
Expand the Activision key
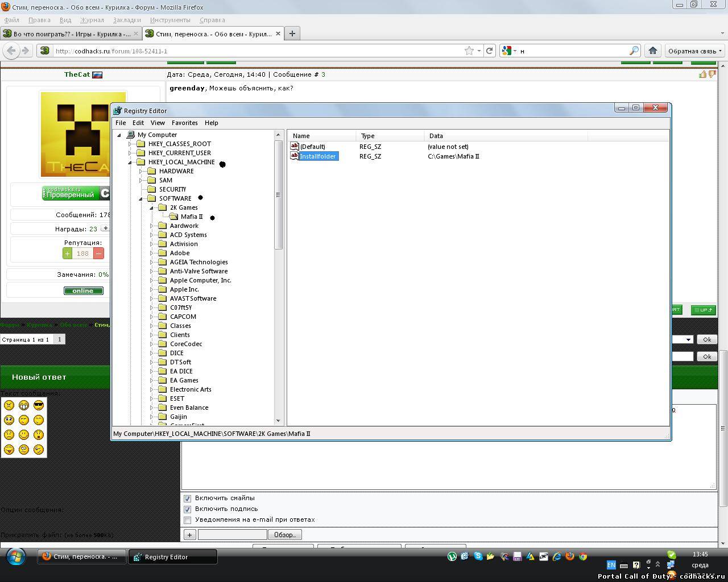(x=152, y=244)
